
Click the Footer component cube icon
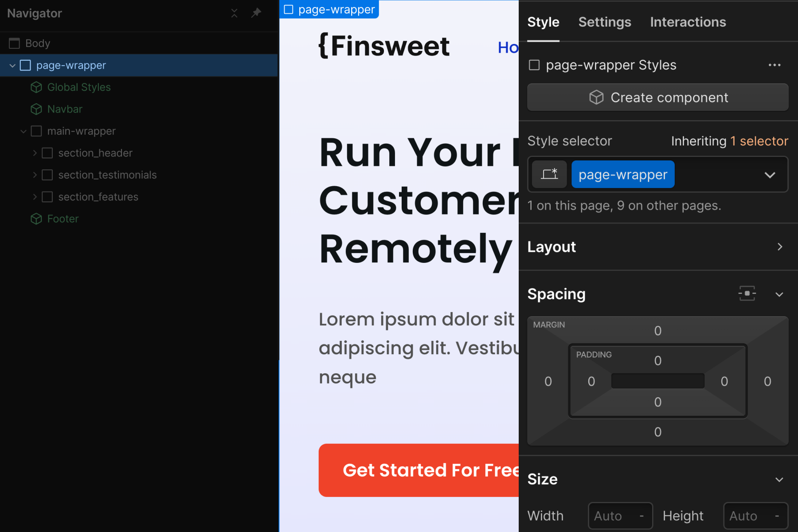36,219
